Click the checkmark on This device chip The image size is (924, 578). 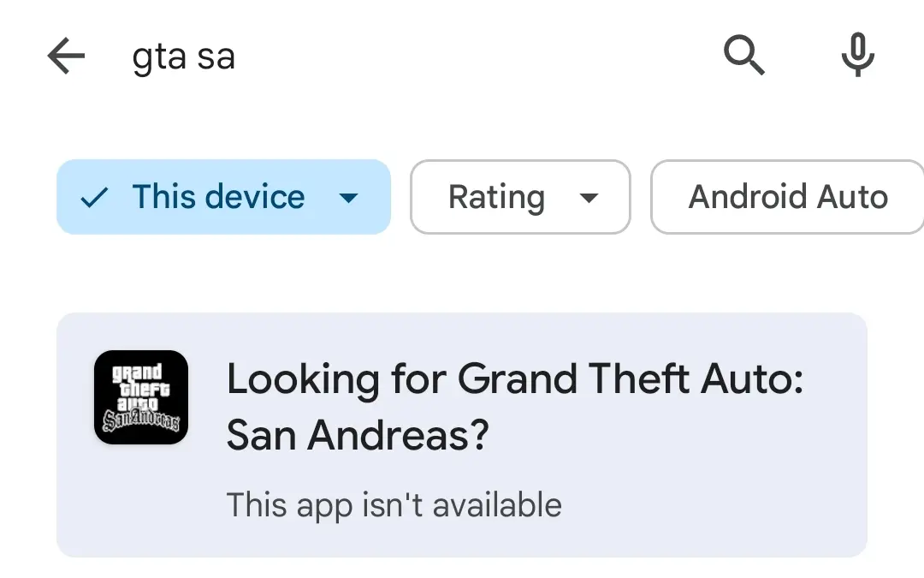94,198
